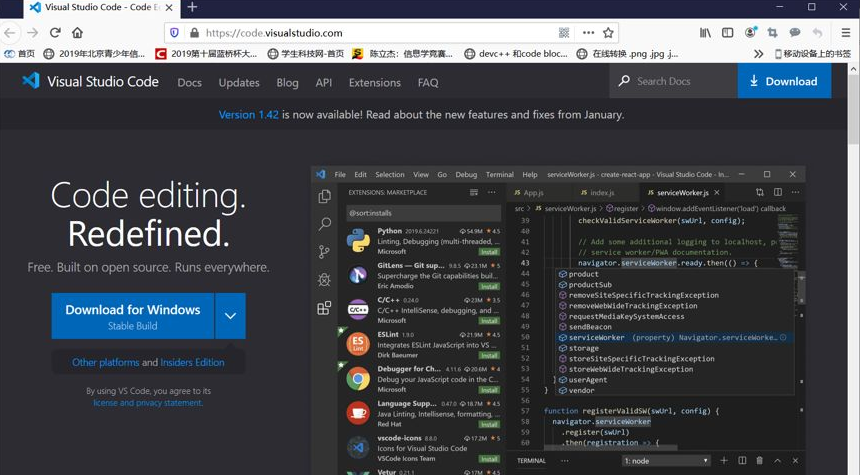Reload the page with the refresh icon
Screen dimensions: 860x475
click(55, 32)
